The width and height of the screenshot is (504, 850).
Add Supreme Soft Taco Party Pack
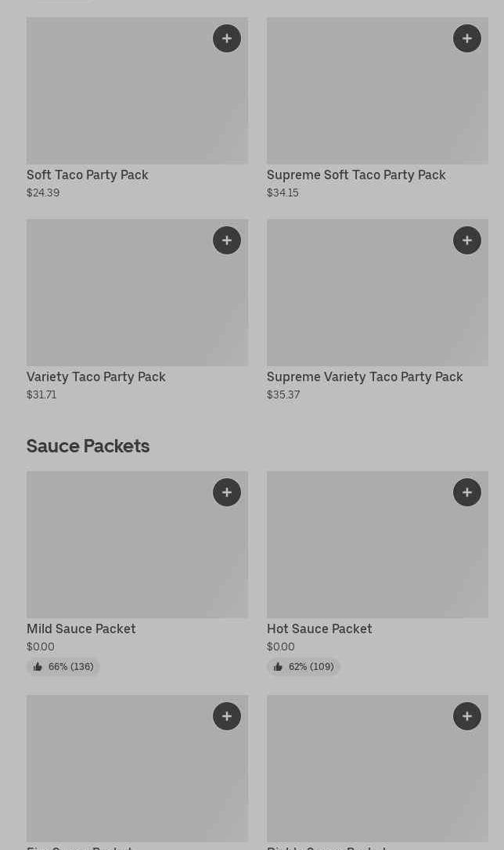pyautogui.click(x=467, y=38)
